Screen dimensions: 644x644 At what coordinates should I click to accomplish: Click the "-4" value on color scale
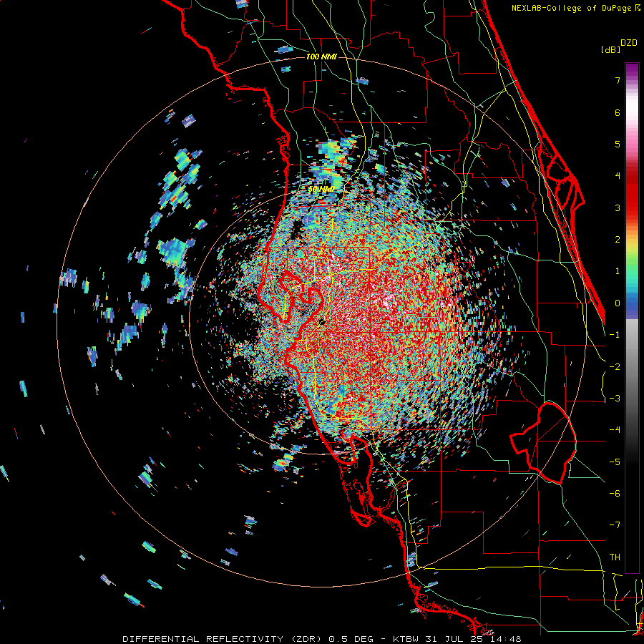[x=615, y=430]
